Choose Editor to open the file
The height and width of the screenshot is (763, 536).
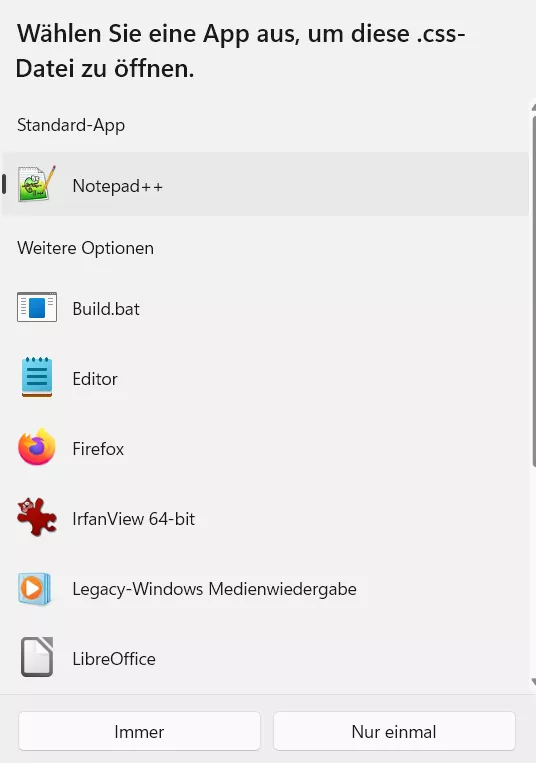(265, 379)
